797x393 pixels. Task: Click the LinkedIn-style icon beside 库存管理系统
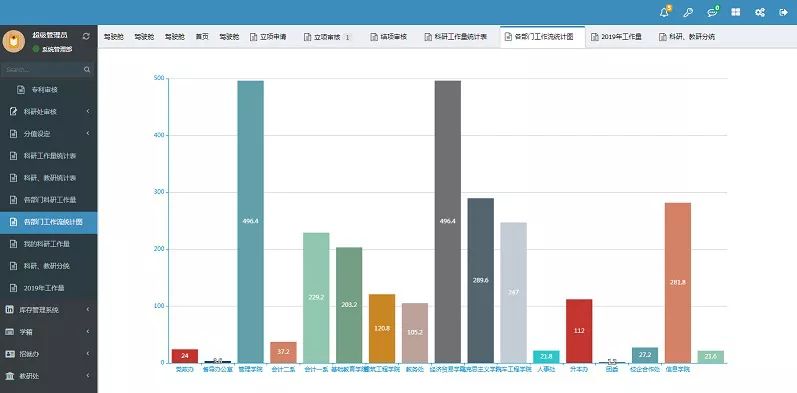[x=10, y=309]
